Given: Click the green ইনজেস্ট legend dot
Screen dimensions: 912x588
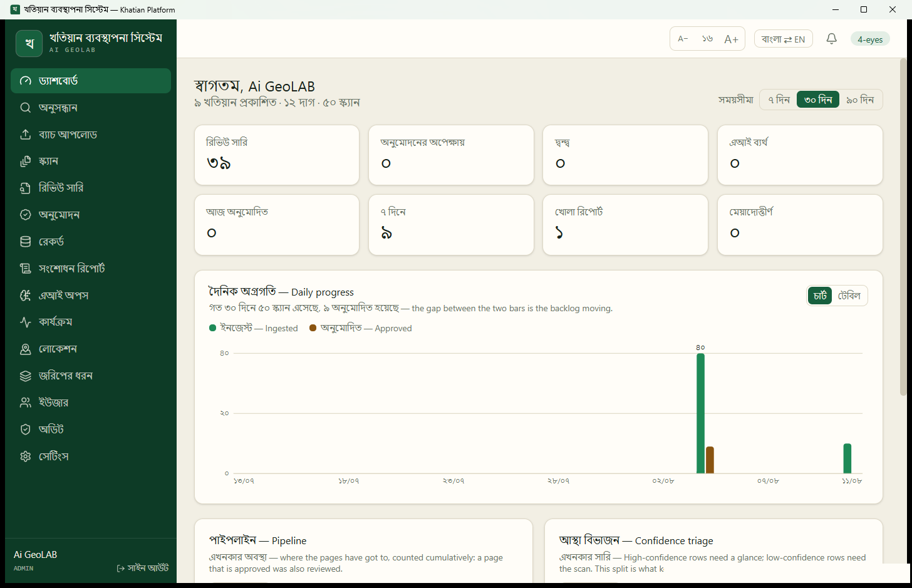Looking at the screenshot, I should coord(213,328).
